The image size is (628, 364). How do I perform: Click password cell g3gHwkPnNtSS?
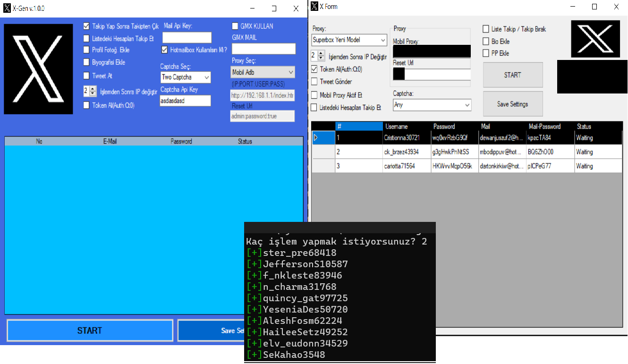coord(455,152)
